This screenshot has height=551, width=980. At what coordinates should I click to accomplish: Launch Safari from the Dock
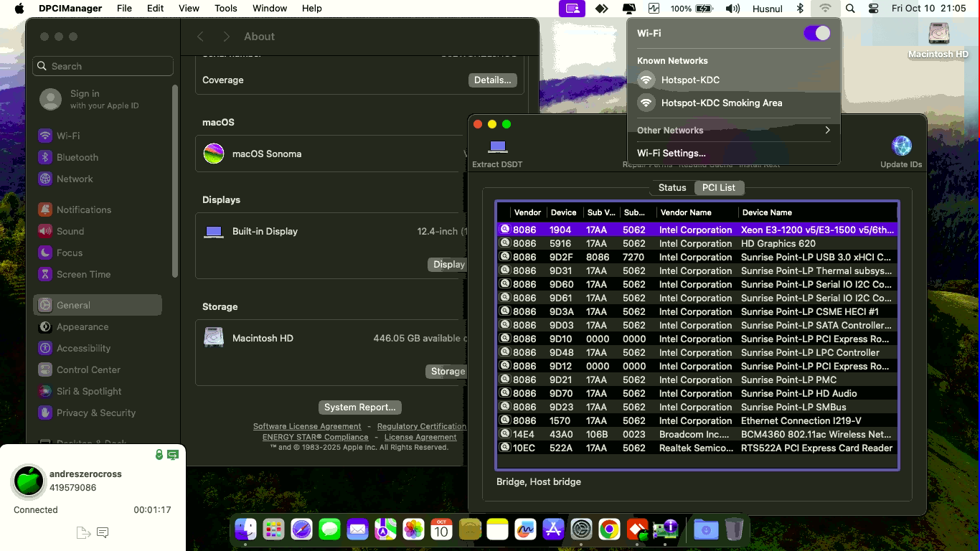click(301, 529)
